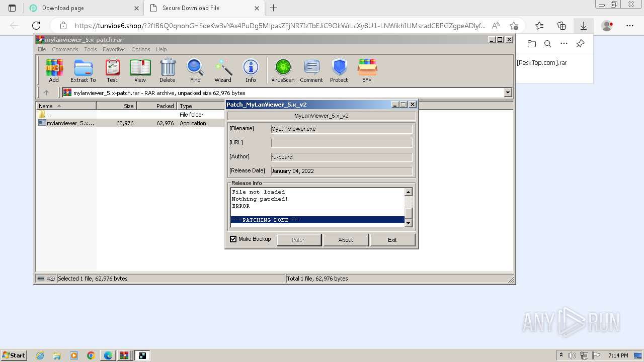Image resolution: width=644 pixels, height=362 pixels.
Task: Open browser Favorites star list icon
Action: (x=539, y=26)
